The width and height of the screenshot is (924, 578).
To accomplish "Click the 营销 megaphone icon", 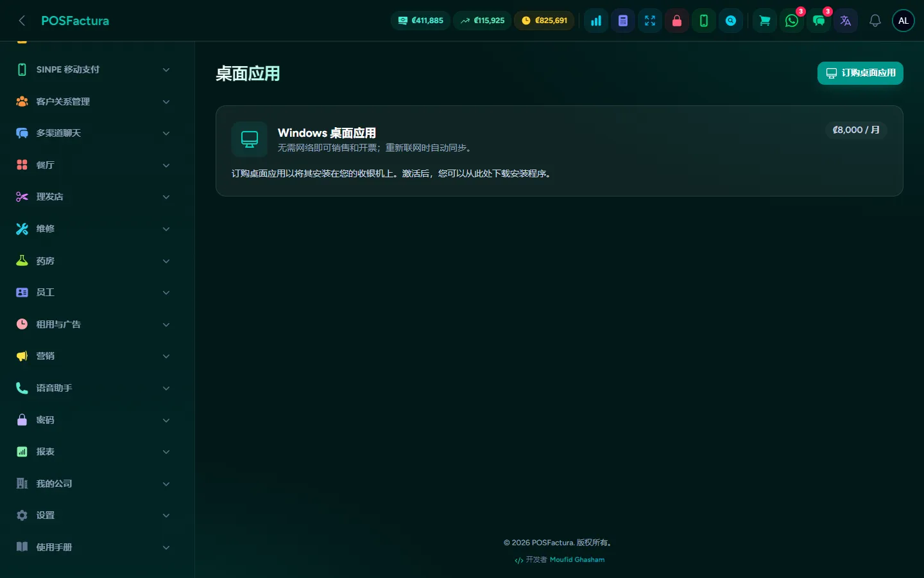I will click(x=22, y=356).
